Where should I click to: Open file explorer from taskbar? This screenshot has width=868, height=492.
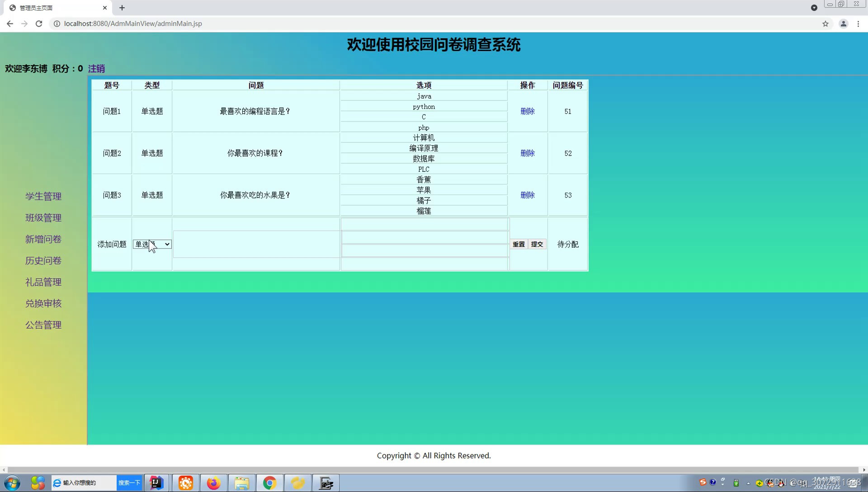point(242,483)
